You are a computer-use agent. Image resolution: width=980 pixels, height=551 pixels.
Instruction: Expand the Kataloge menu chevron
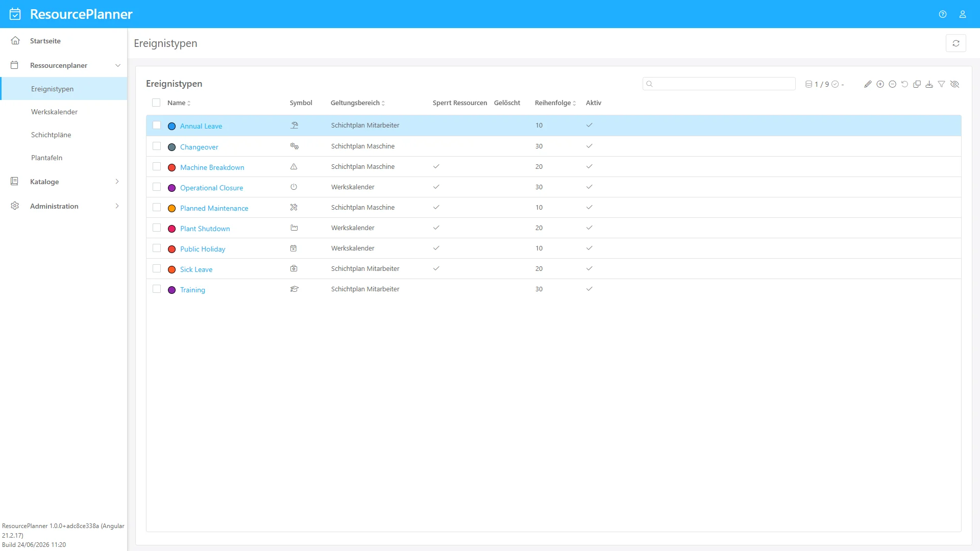coord(117,182)
